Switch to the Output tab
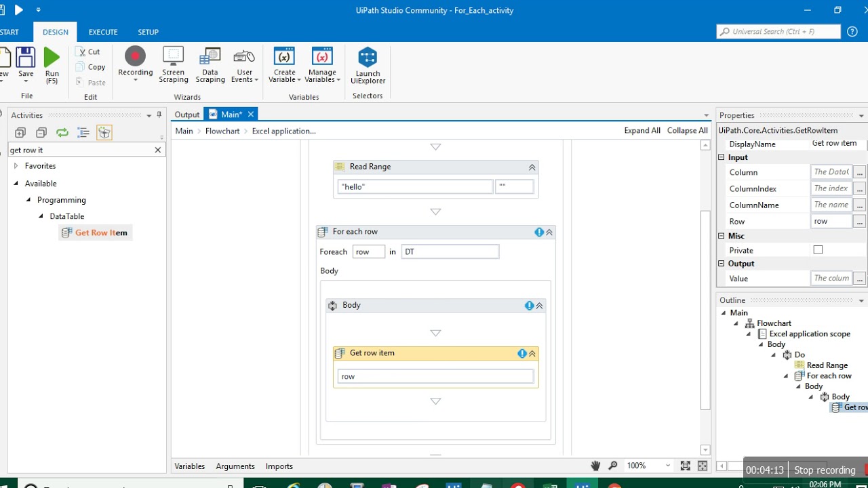Viewport: 868px width, 488px height. [x=187, y=115]
